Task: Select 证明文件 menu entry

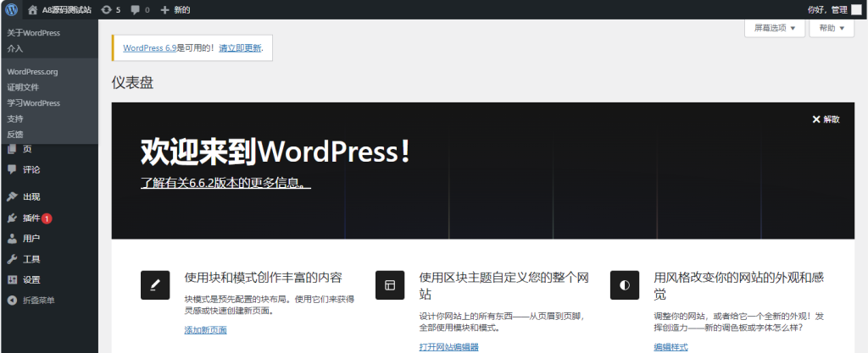Action: [23, 87]
